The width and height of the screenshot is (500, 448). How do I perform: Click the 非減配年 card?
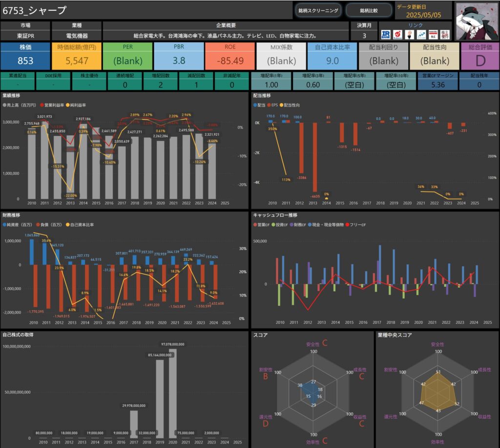coord(232,81)
